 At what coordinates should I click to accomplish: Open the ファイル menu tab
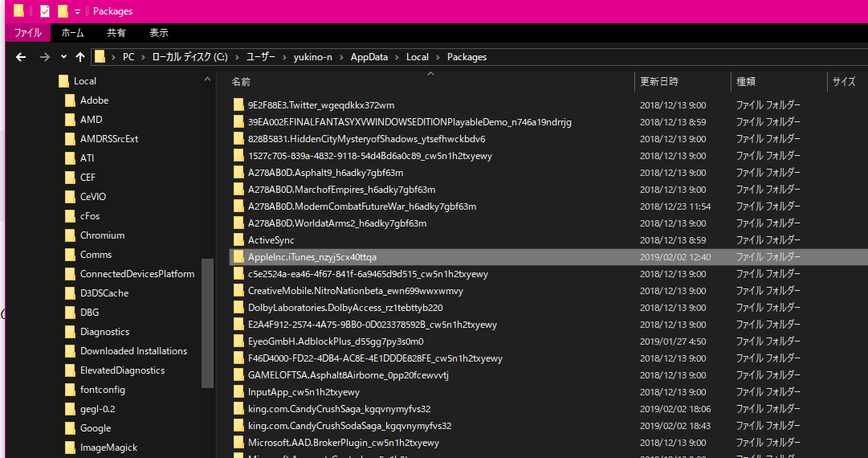(27, 33)
